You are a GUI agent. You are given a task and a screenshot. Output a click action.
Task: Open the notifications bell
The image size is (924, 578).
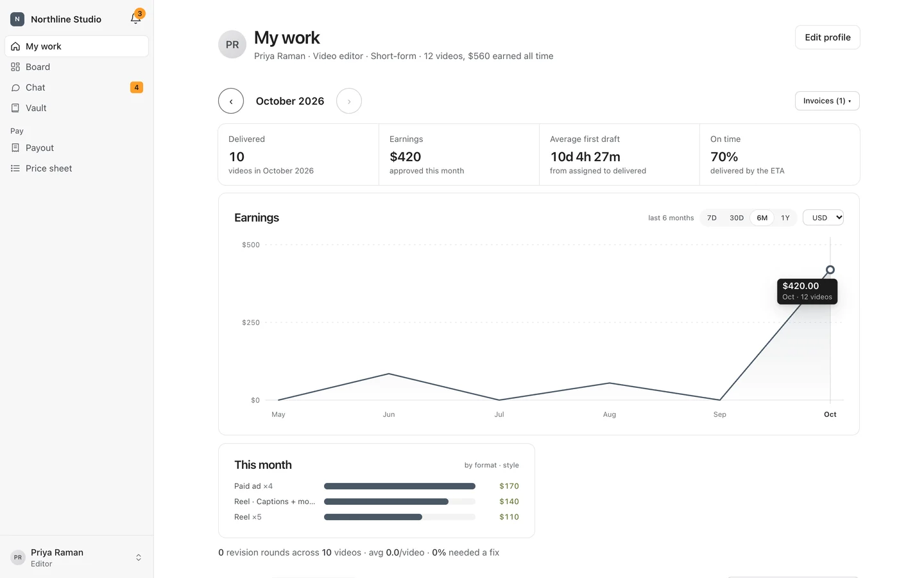point(135,19)
